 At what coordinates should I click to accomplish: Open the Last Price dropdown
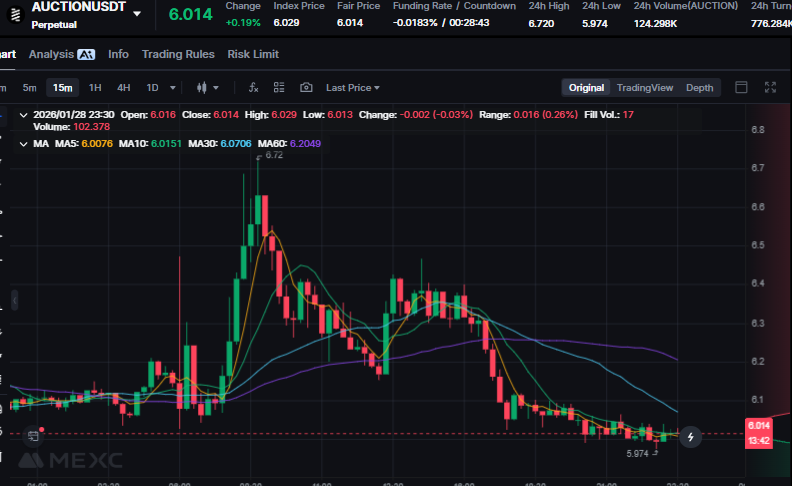(353, 88)
